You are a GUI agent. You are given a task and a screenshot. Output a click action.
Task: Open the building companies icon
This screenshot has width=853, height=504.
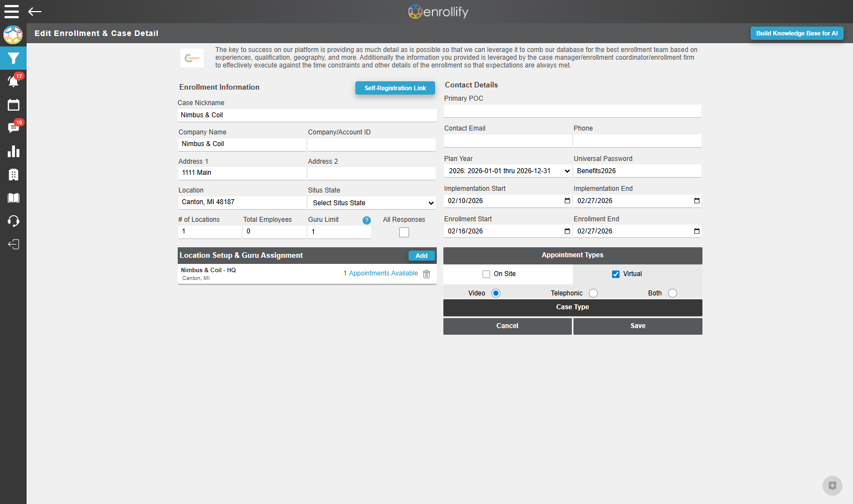click(x=13, y=175)
